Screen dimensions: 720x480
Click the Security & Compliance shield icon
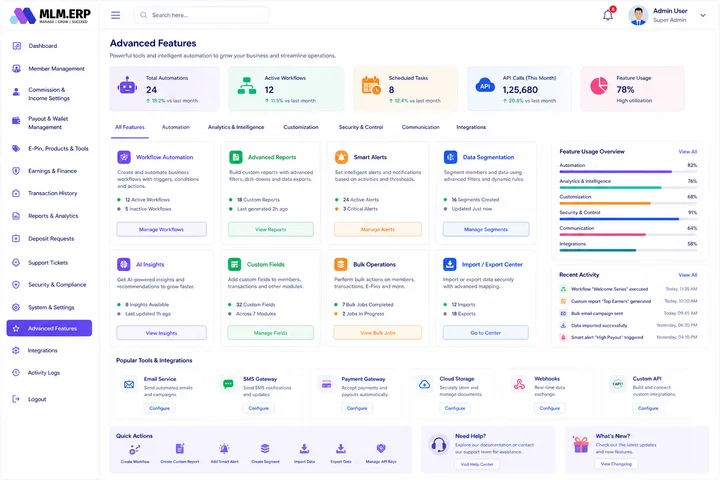pyautogui.click(x=16, y=285)
